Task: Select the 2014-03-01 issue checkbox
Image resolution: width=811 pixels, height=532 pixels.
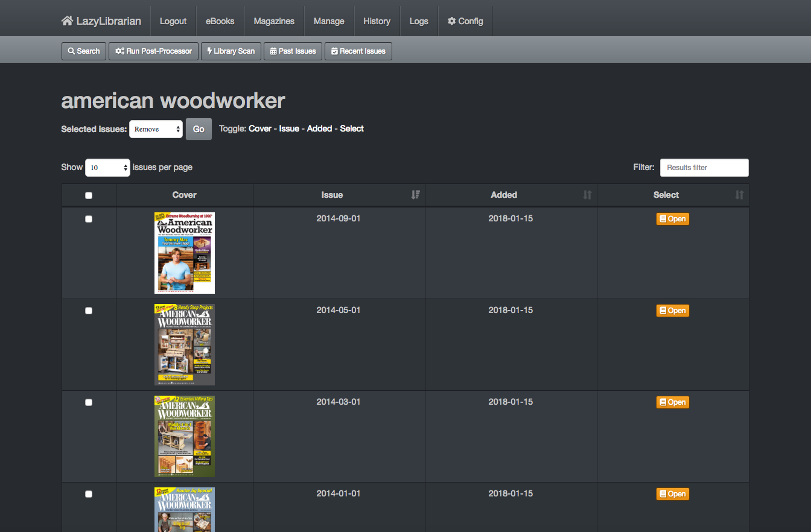Action: tap(89, 402)
